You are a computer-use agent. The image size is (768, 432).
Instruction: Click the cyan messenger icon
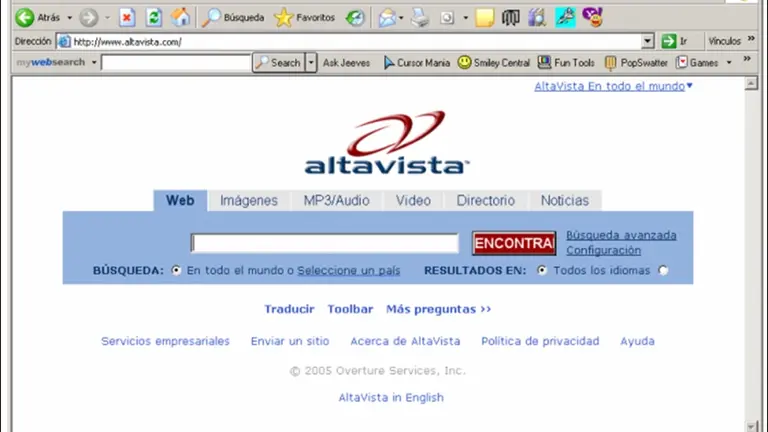(x=565, y=18)
